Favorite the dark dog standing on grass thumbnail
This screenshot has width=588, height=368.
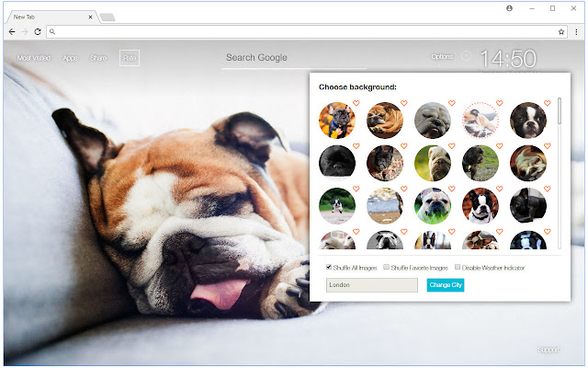(x=500, y=145)
